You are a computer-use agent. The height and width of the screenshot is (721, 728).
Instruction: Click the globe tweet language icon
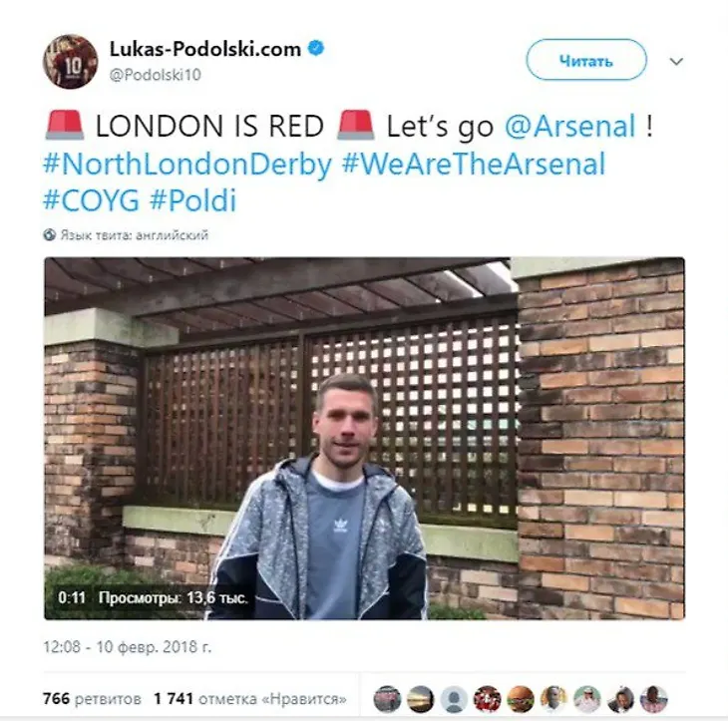[x=50, y=235]
